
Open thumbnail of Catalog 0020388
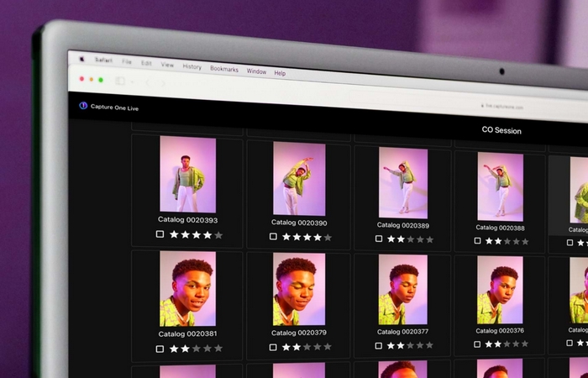pos(501,186)
